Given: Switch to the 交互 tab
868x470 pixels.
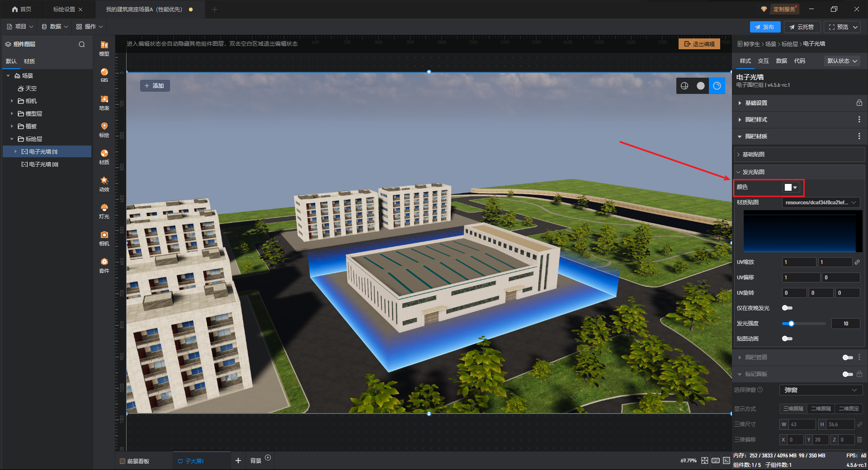Looking at the screenshot, I should click(x=763, y=61).
